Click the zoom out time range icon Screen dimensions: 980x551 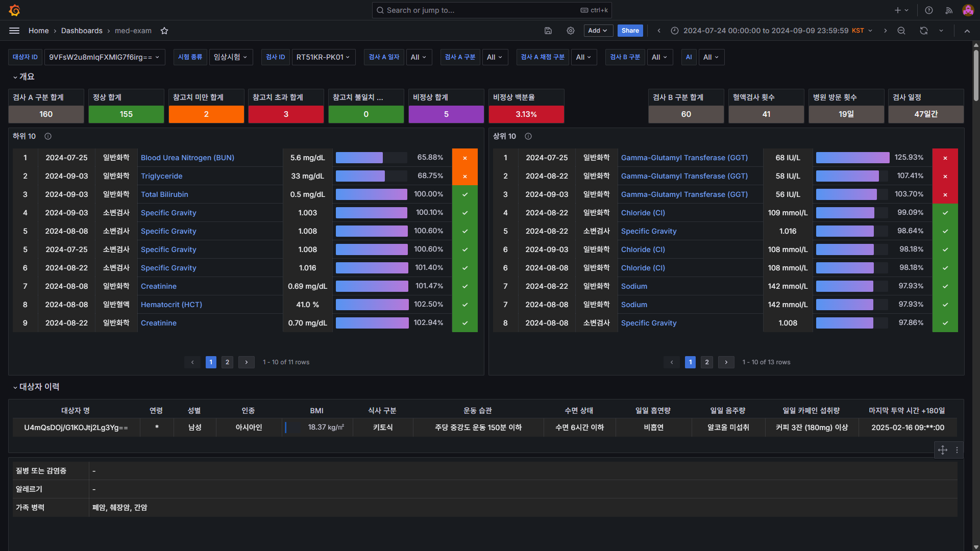901,31
